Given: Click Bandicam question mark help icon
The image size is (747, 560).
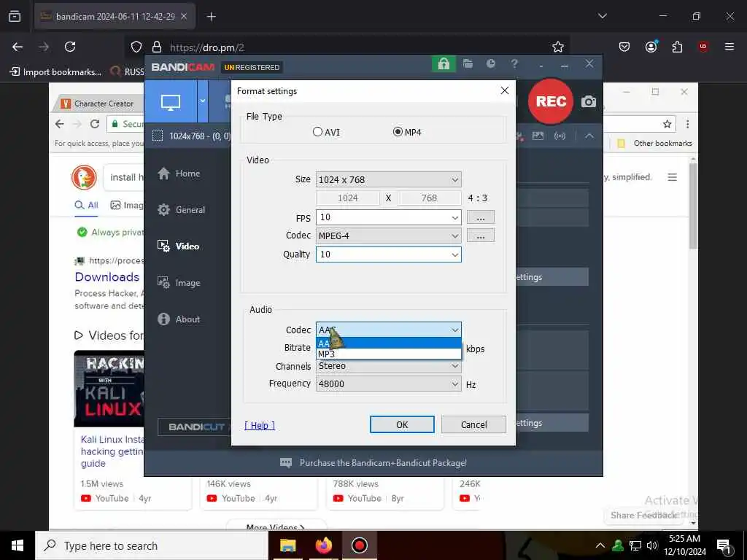Looking at the screenshot, I should click(x=514, y=63).
